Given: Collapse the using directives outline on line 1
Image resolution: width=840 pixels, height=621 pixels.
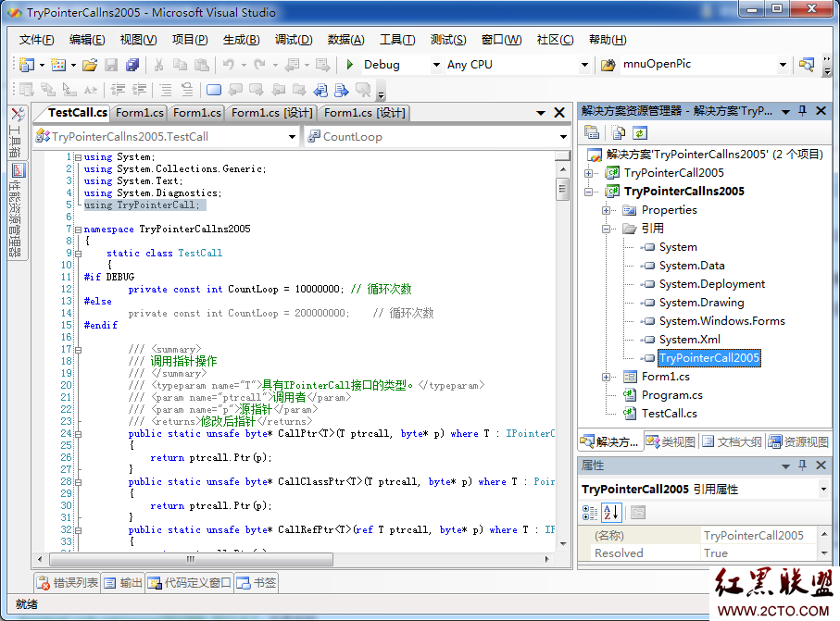Looking at the screenshot, I should pyautogui.click(x=78, y=157).
